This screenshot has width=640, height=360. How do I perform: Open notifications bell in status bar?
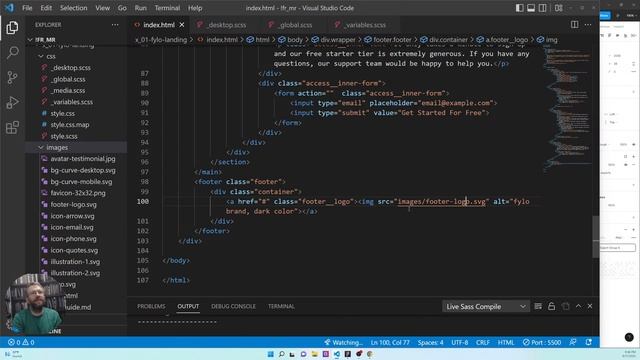(589, 342)
